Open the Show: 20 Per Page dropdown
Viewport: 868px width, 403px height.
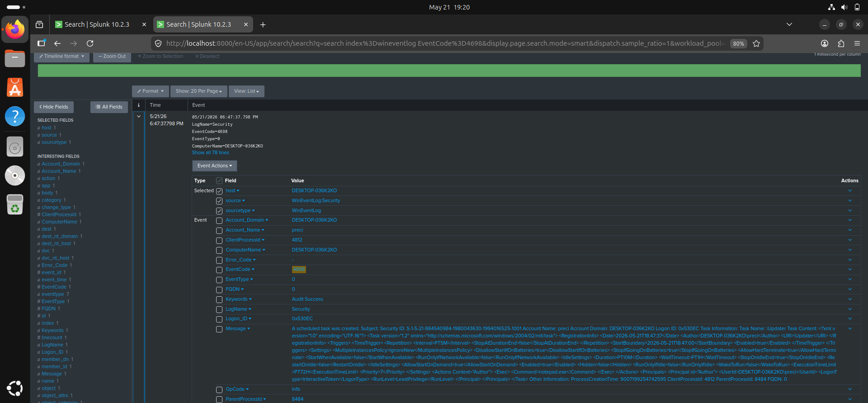click(199, 91)
